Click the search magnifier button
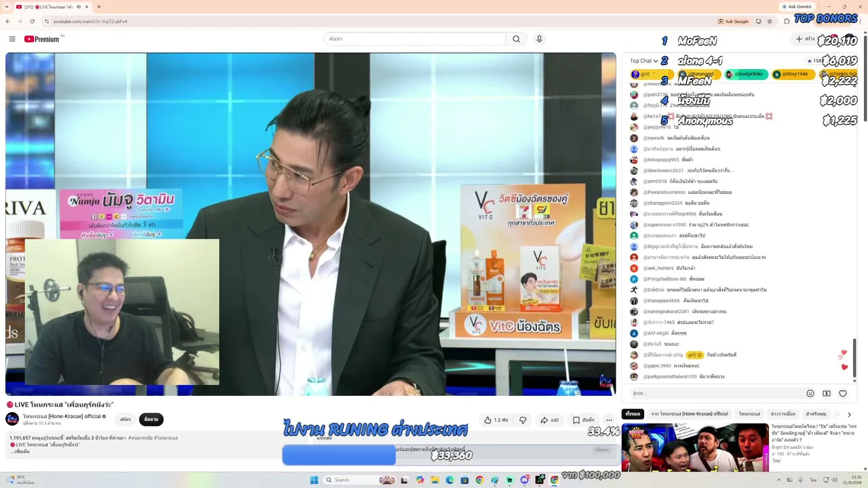This screenshot has width=868, height=488. pyautogui.click(x=516, y=39)
